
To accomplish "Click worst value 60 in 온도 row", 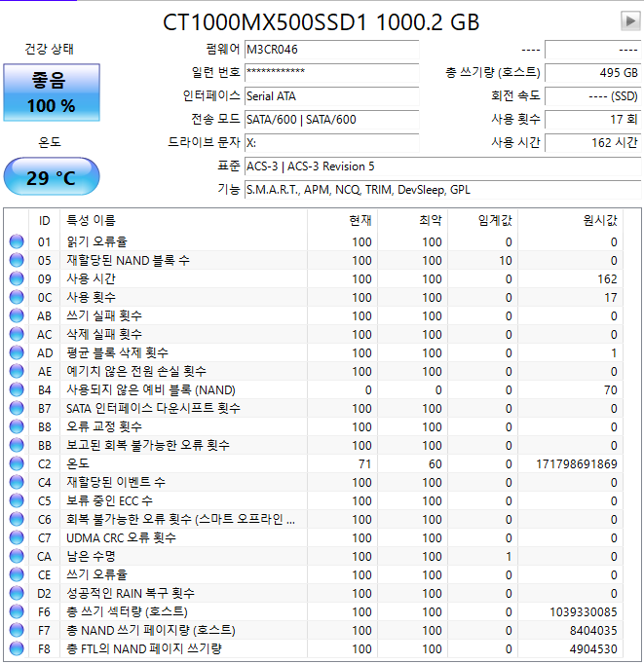I will [436, 464].
